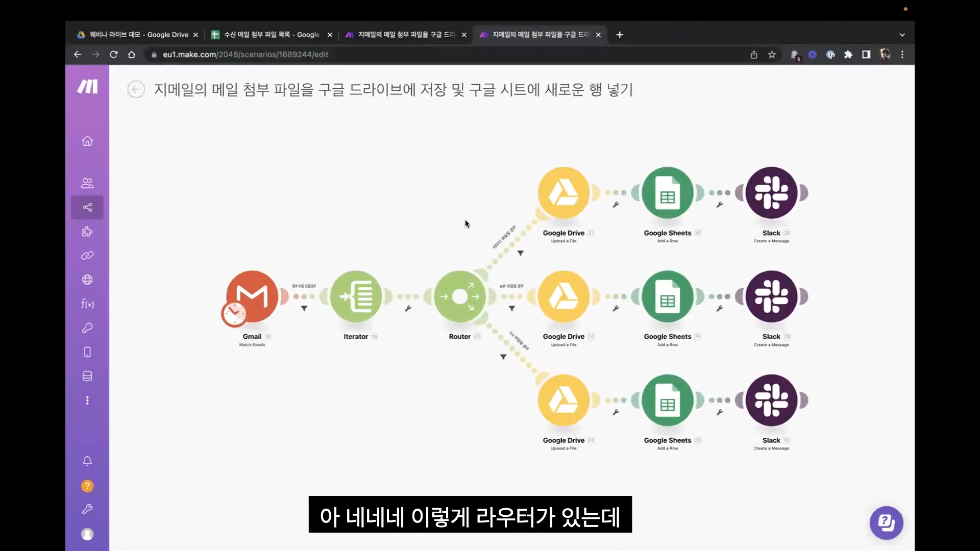Open the Functions f(x) sidebar item
This screenshot has width=980, height=551.
click(x=87, y=304)
